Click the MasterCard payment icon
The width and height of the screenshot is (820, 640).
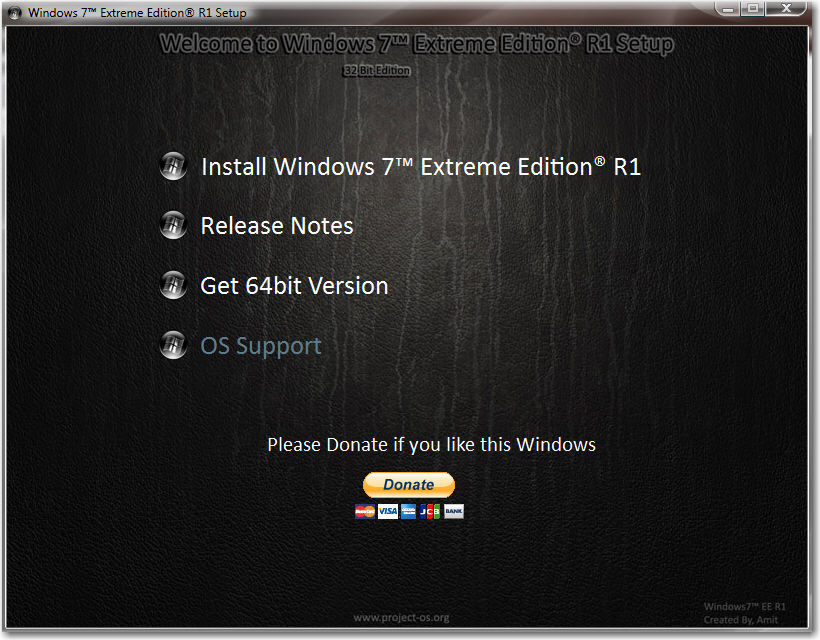(x=365, y=511)
